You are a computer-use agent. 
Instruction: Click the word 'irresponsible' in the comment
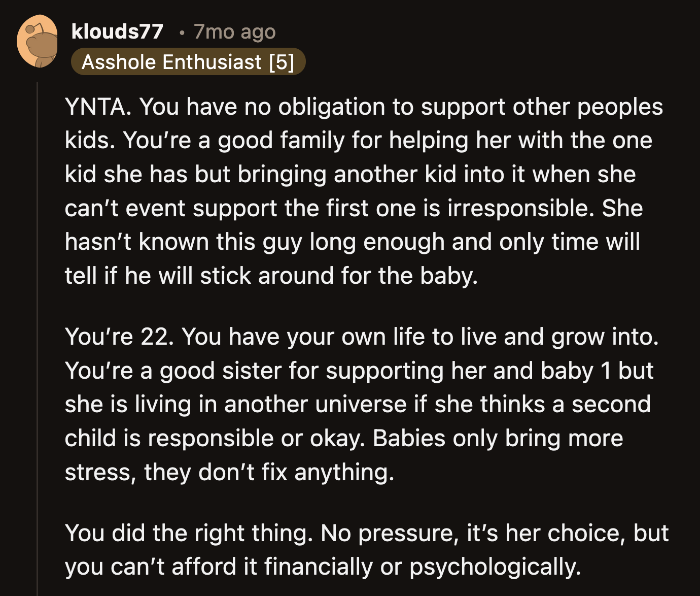(x=517, y=207)
